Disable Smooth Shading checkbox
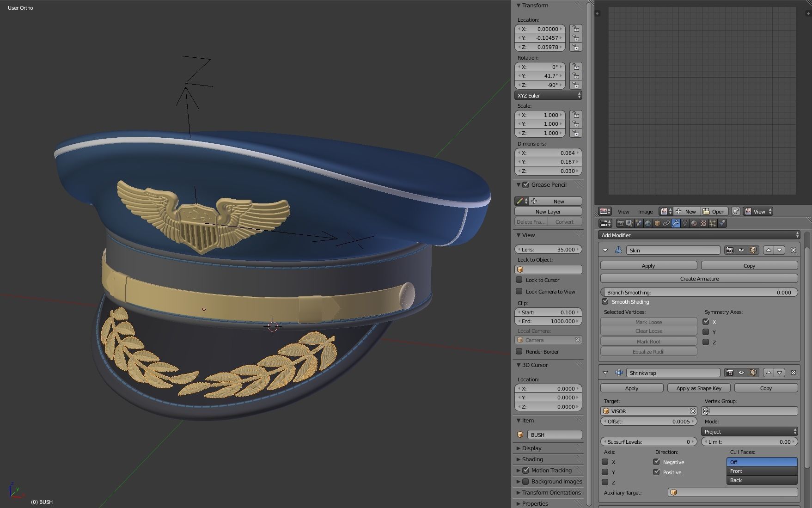 [x=605, y=301]
